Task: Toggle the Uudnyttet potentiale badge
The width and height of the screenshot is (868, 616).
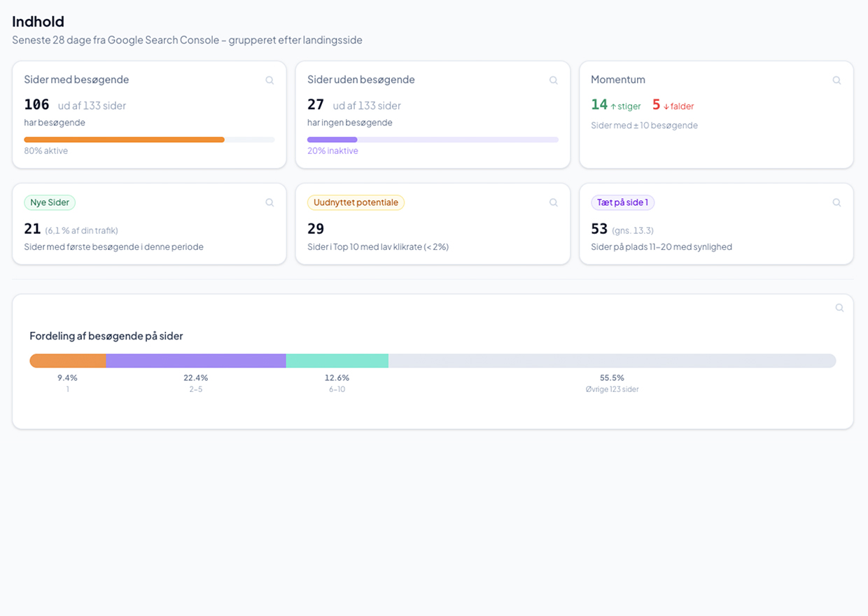Action: click(x=356, y=202)
